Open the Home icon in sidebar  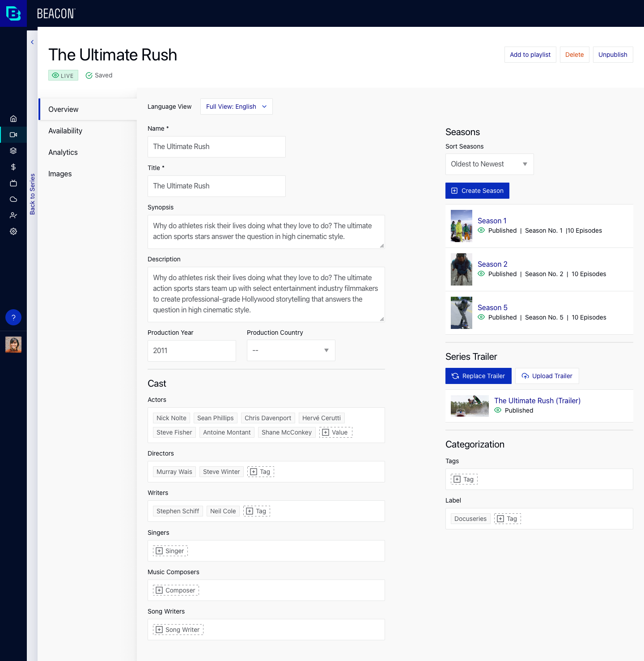pos(13,119)
